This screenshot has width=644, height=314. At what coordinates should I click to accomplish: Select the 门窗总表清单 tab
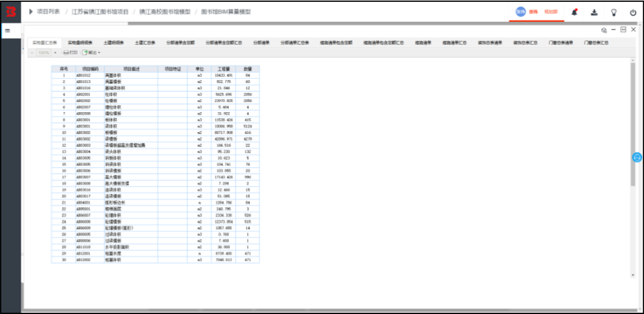pyautogui.click(x=560, y=42)
